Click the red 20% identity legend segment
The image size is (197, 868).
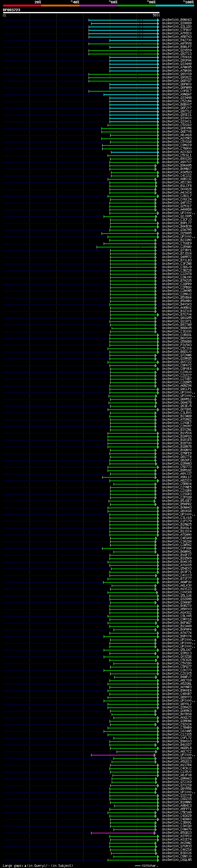click(x=22, y=6)
